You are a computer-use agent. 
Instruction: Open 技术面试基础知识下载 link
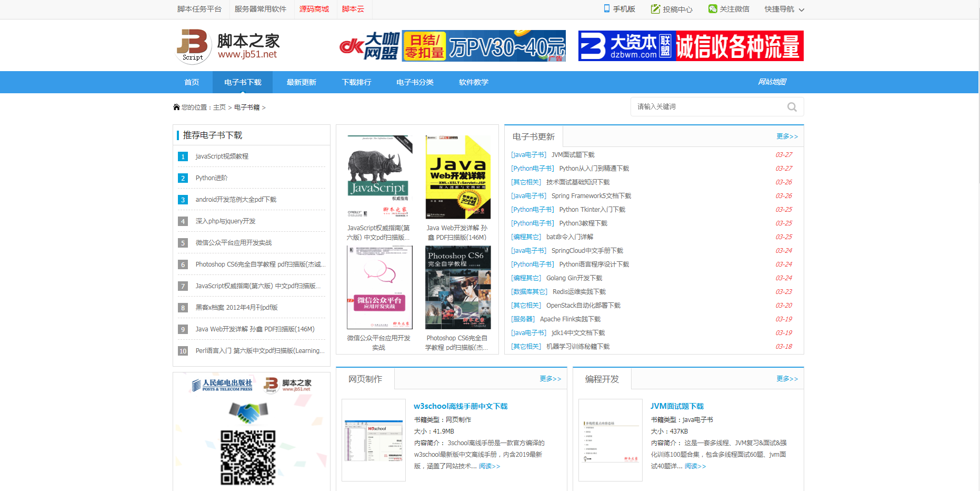pos(578,182)
